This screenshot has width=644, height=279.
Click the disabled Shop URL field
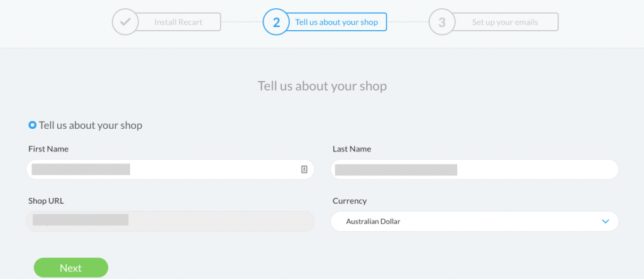click(170, 222)
